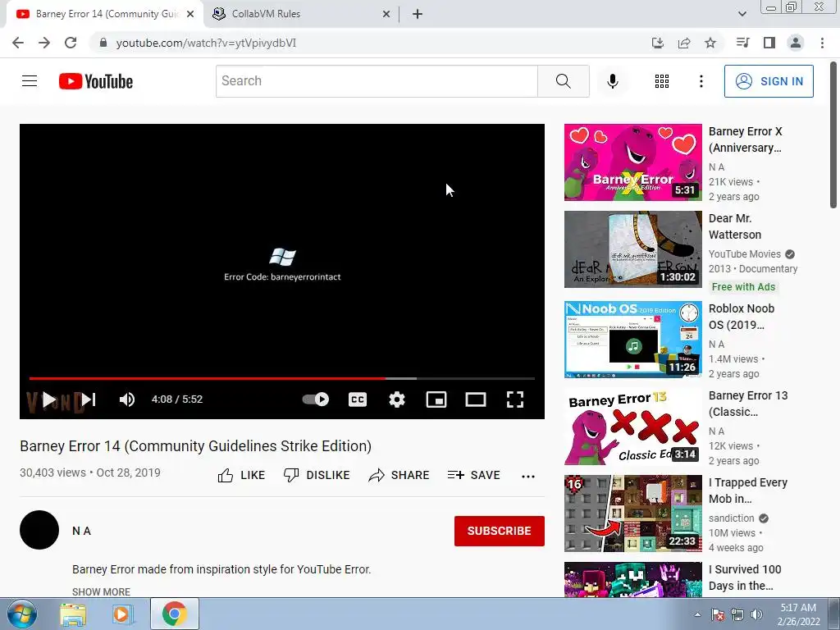Click the SIGN IN button

[768, 81]
